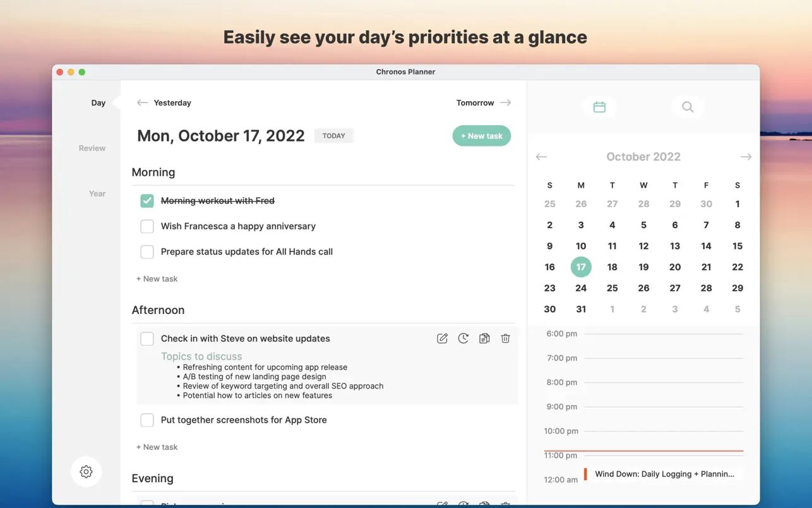Open the calendar icon above the mini calendar
Screen dimensions: 812x508
coord(599,107)
